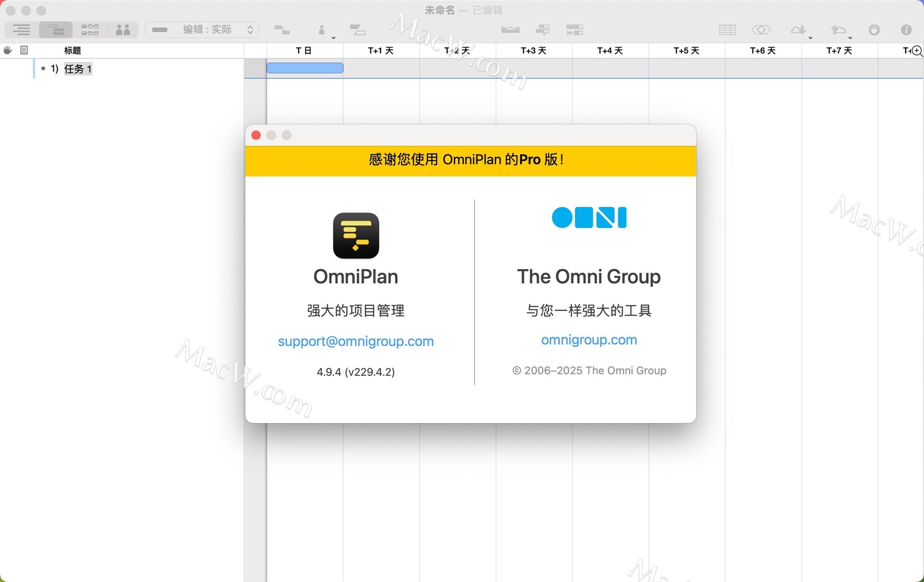
Task: Open the omnigroup.com website link
Action: 589,340
